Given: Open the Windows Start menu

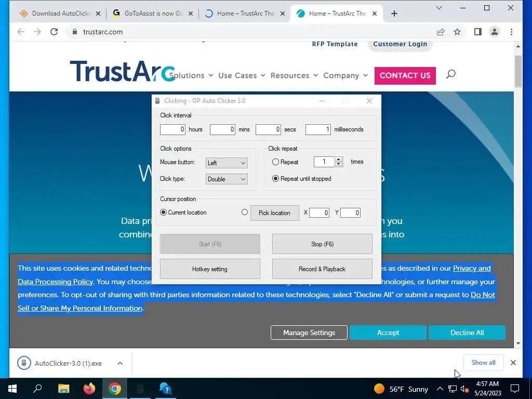Looking at the screenshot, I should (12, 389).
